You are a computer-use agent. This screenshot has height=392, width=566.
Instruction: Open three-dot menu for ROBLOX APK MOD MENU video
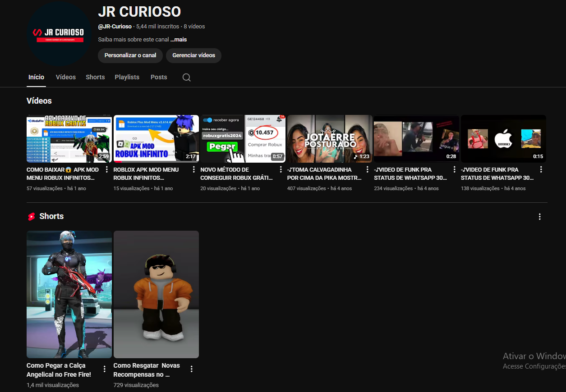194,170
